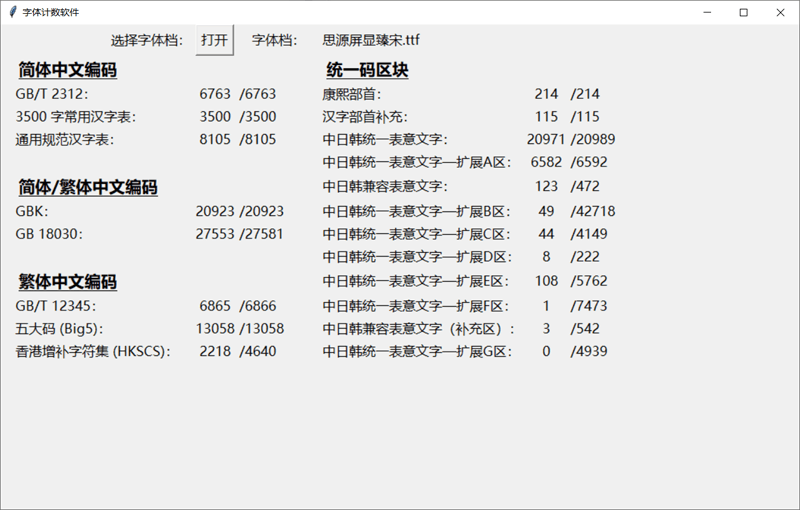This screenshot has width=800, height=510.
Task: Click the GB 18030 row label
Action: (49, 234)
